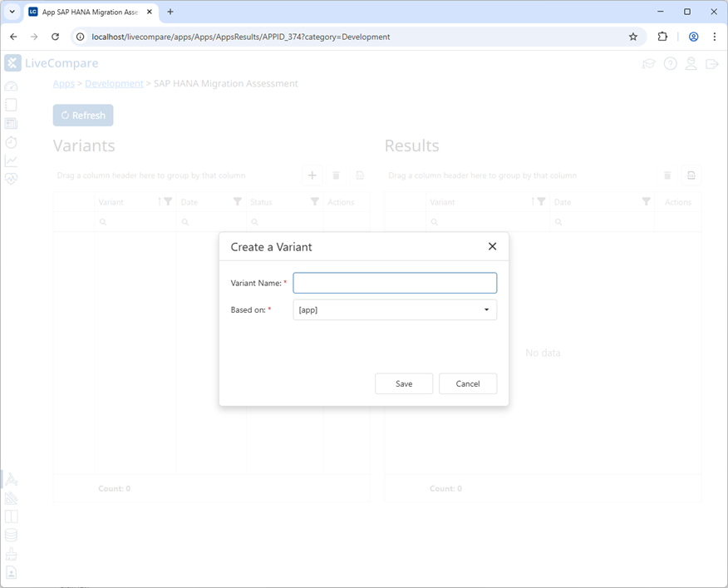Image resolution: width=728 pixels, height=588 pixels.
Task: View site information icon
Action: tap(81, 37)
